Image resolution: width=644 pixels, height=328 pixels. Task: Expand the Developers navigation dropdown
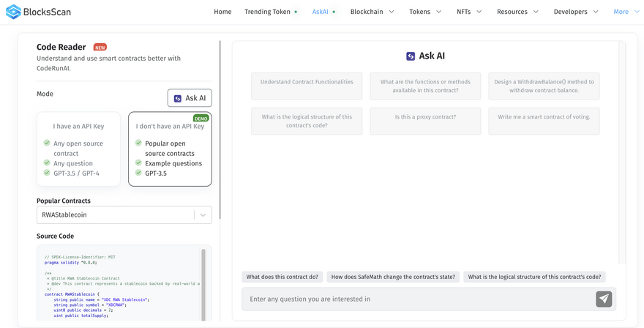575,12
